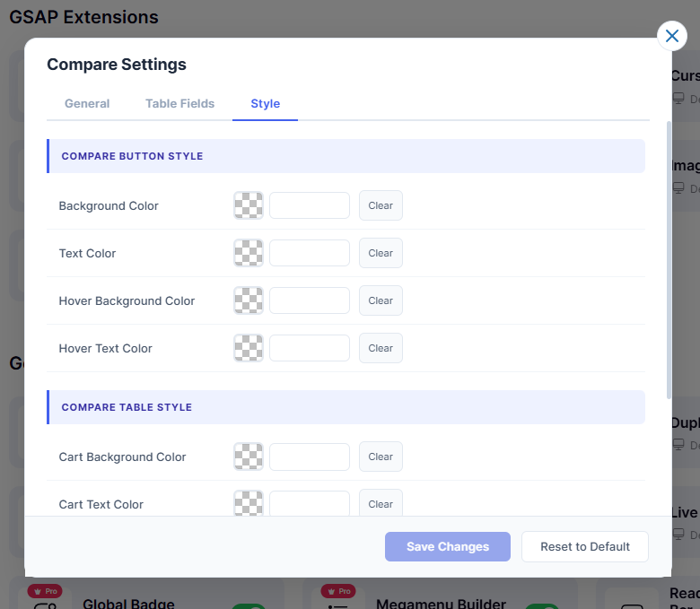The height and width of the screenshot is (609, 700).
Task: Focus the Background Color hex input
Action: [x=310, y=205]
